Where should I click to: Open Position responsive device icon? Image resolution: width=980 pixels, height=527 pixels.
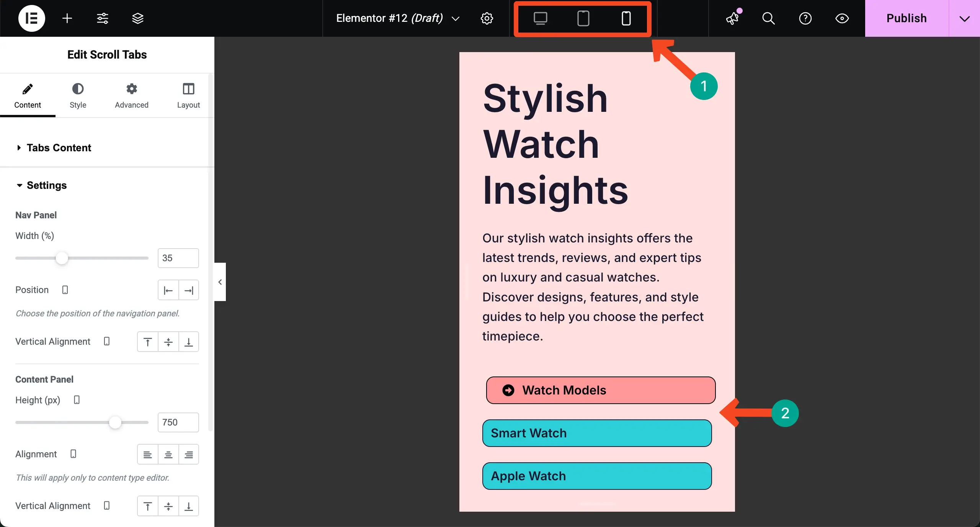(65, 290)
